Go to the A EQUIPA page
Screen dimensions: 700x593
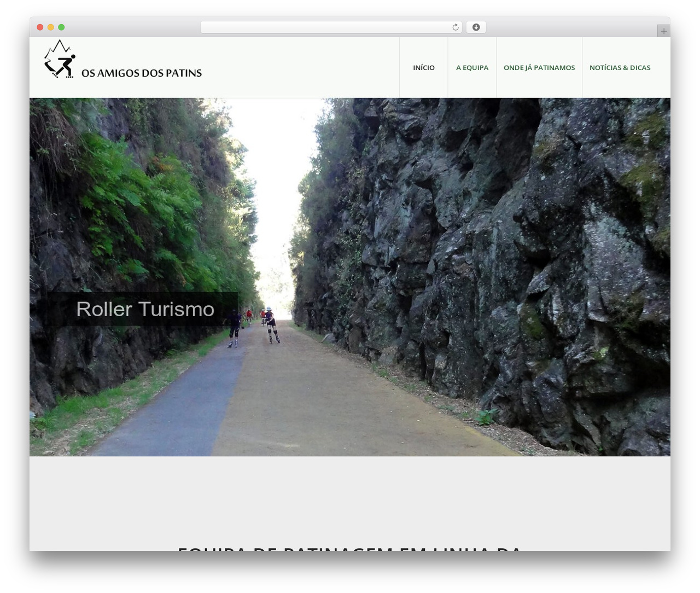472,68
